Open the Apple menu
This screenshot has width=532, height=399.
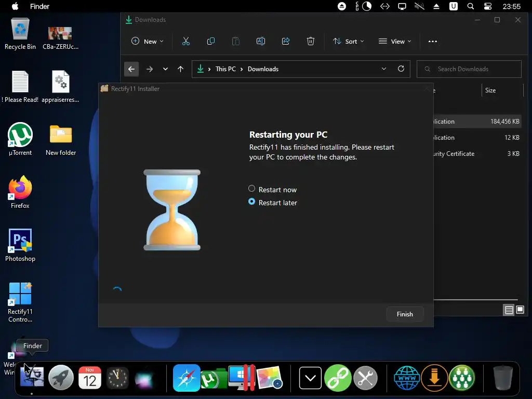tap(15, 6)
